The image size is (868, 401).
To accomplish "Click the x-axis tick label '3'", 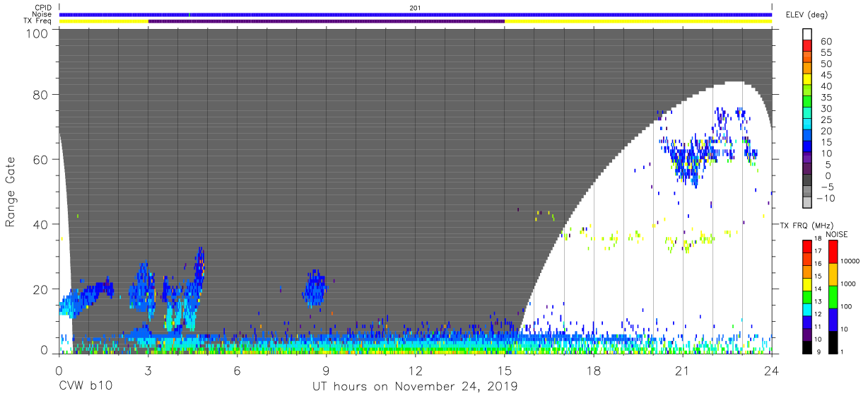I will coord(148,370).
